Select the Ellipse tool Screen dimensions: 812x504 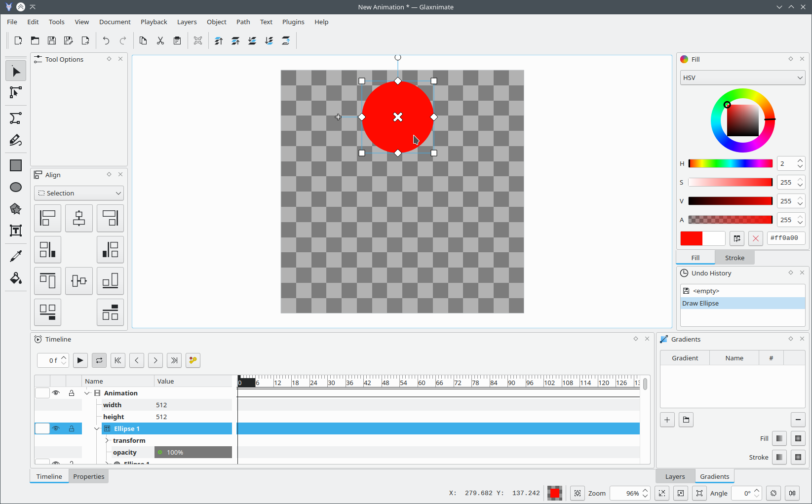click(16, 187)
